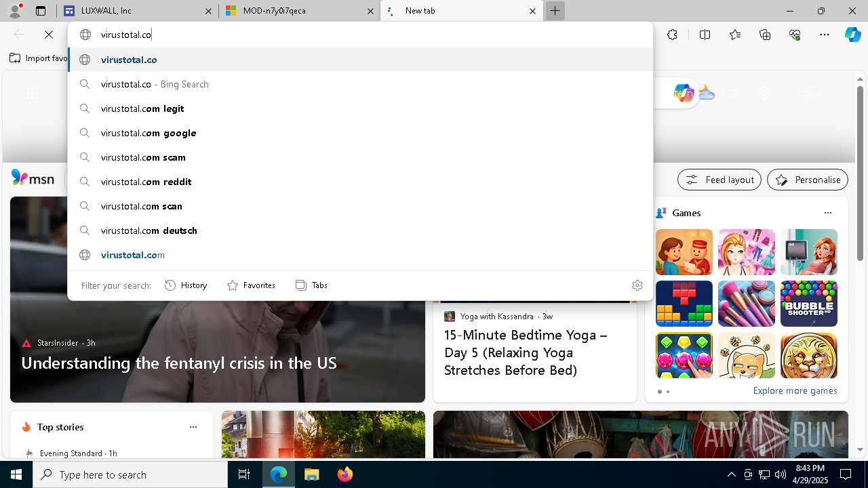Open the Edge profile icon
The image size is (868, 488).
15,11
